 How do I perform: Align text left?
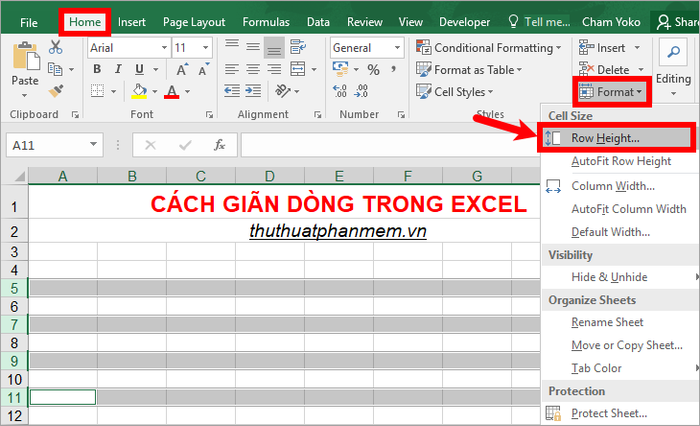(232, 69)
